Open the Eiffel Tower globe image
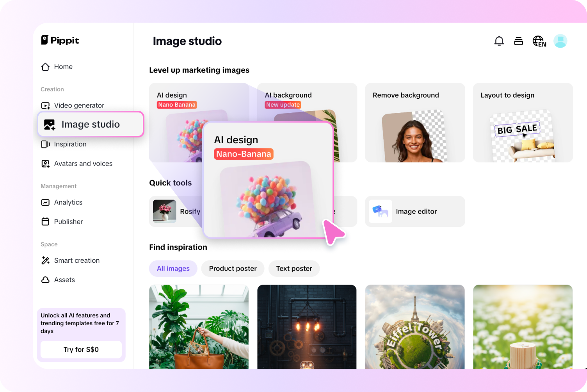Screen dimensions: 587x392 click(x=415, y=327)
